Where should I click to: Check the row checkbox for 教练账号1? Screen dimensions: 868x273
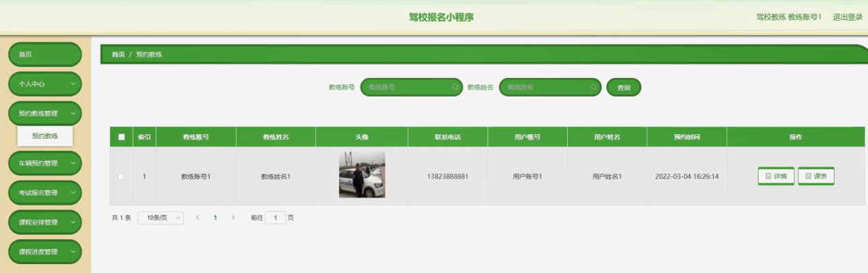pyautogui.click(x=121, y=177)
